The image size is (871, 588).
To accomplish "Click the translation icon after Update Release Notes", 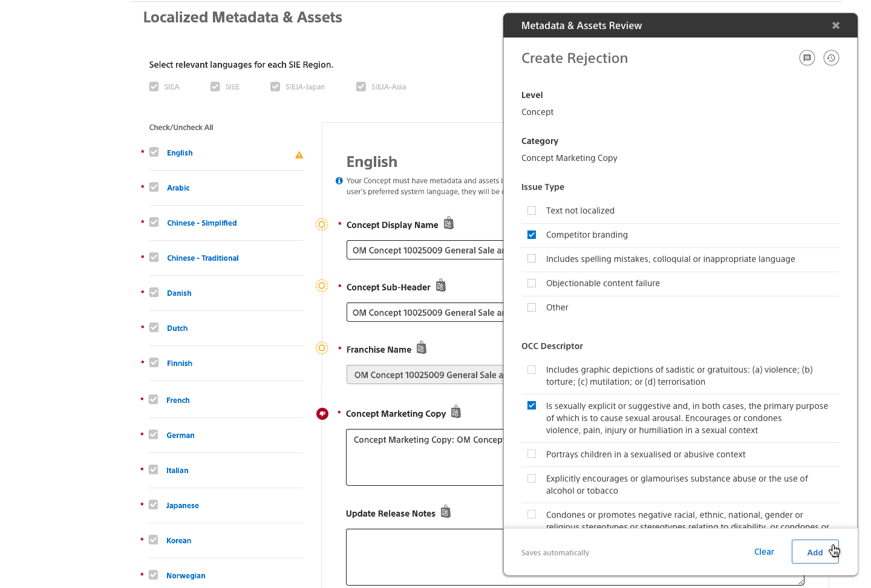I will coord(446,512).
